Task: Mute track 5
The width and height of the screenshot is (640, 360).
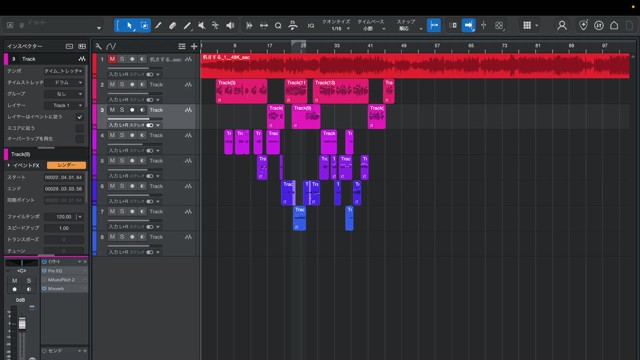Action: tap(112, 161)
